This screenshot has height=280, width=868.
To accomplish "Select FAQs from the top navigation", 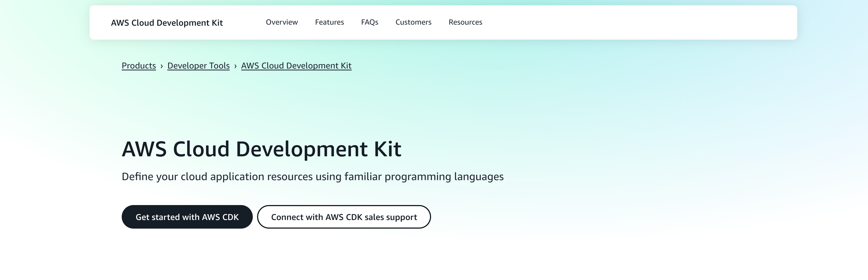I will click(x=369, y=22).
